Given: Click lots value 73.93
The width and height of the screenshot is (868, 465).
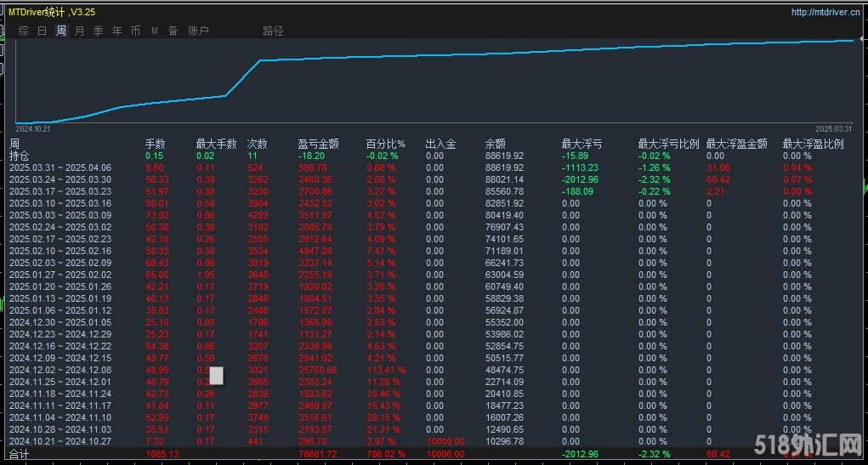Looking at the screenshot, I should (x=157, y=215).
